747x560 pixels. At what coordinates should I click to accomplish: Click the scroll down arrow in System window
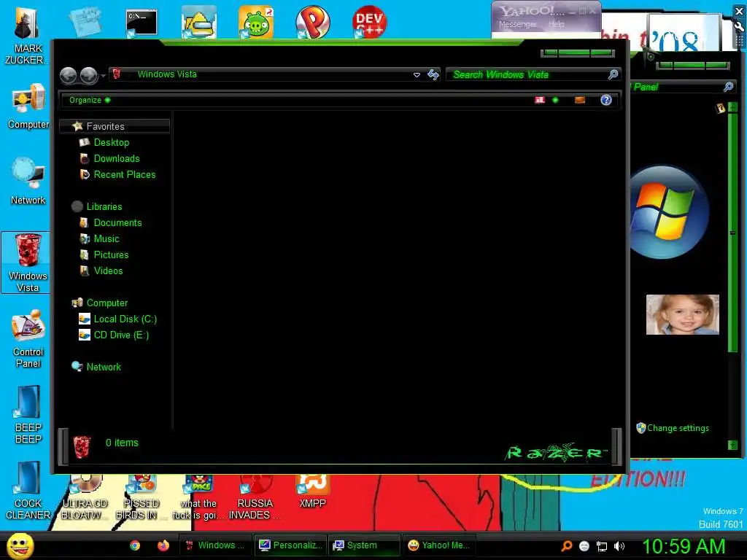tap(732, 446)
